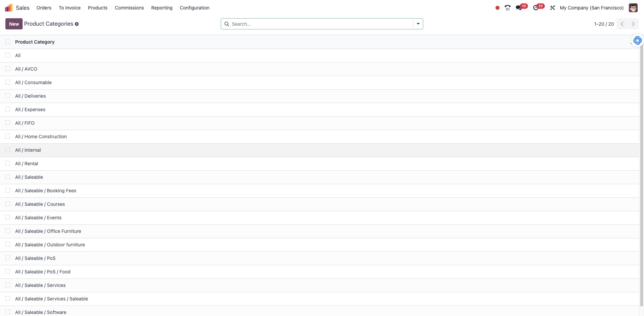Open the Products menu
This screenshot has width=644, height=316.
click(98, 8)
